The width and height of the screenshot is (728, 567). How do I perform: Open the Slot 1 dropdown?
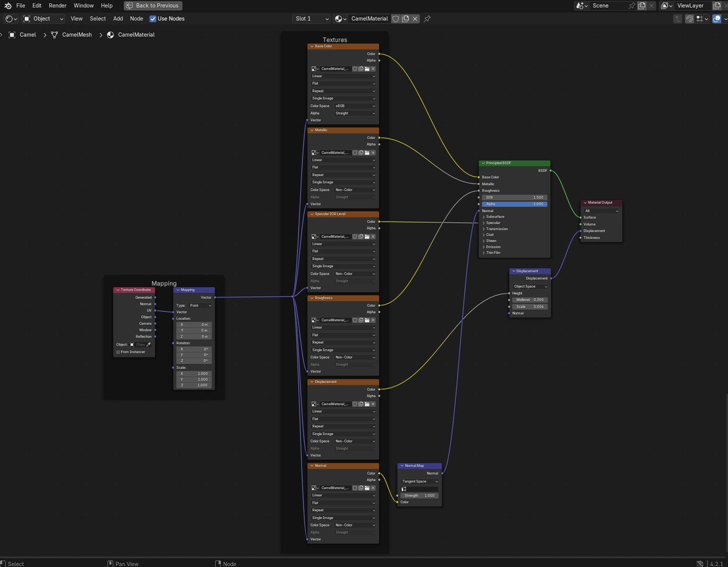[x=312, y=18]
